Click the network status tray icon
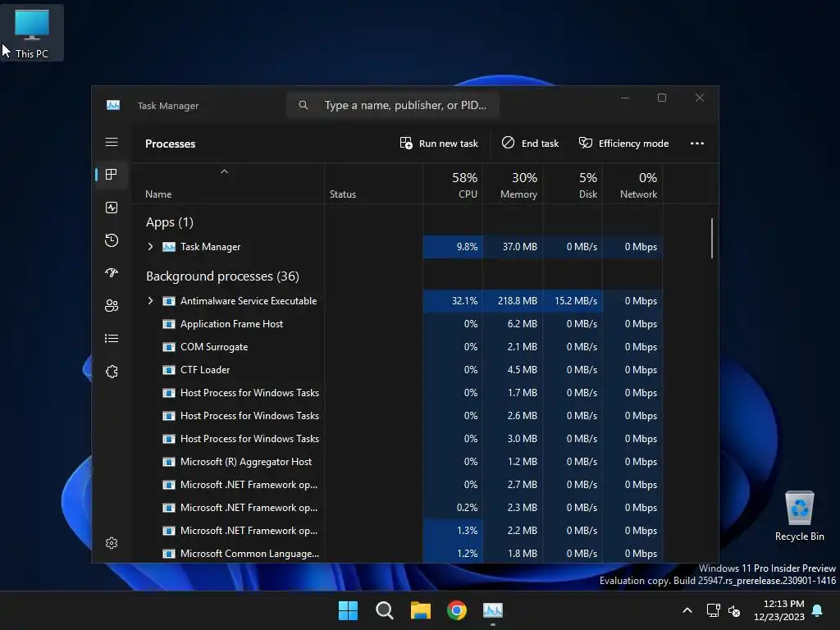Viewport: 840px width, 630px height. [713, 610]
